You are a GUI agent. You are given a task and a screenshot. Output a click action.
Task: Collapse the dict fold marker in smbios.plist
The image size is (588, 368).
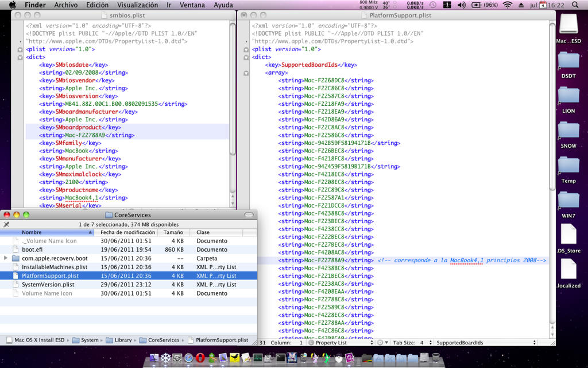(20, 57)
